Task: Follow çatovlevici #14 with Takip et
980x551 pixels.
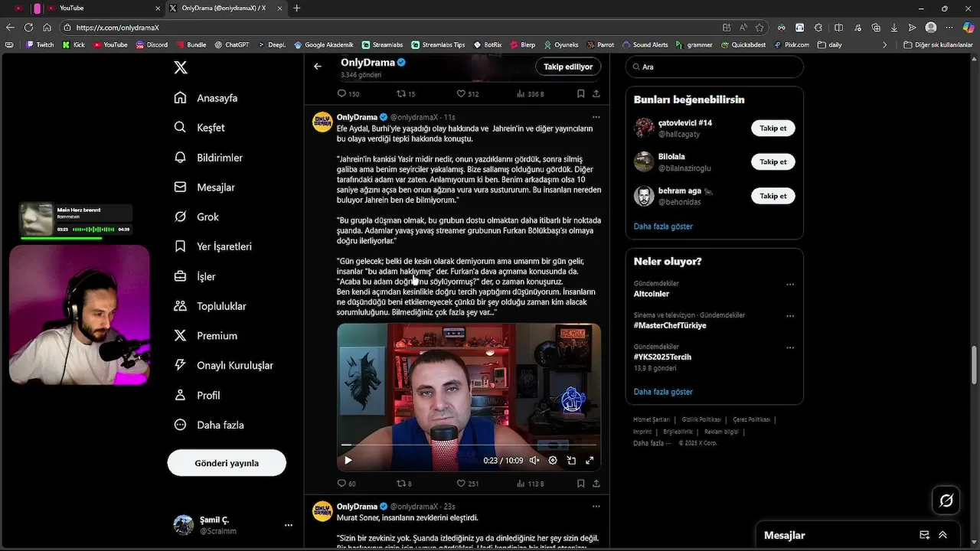Action: [x=773, y=128]
